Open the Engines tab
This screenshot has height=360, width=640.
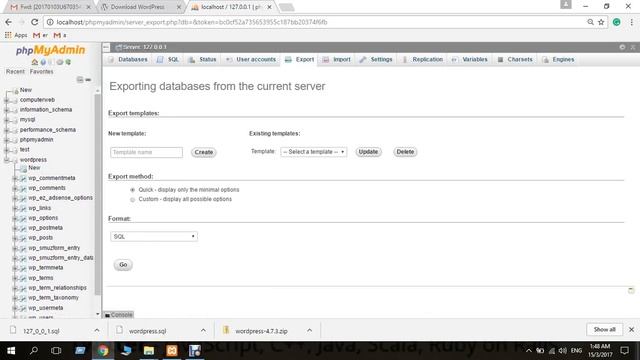point(558,60)
